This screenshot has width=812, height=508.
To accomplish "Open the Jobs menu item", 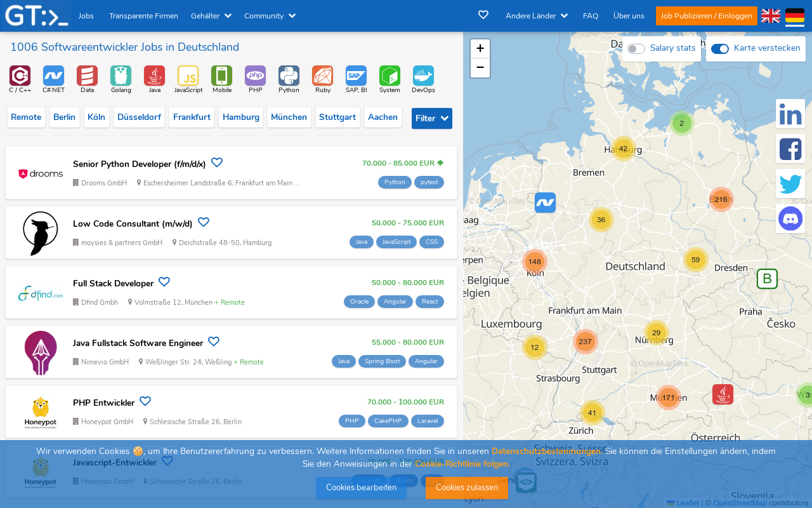I will (x=86, y=16).
